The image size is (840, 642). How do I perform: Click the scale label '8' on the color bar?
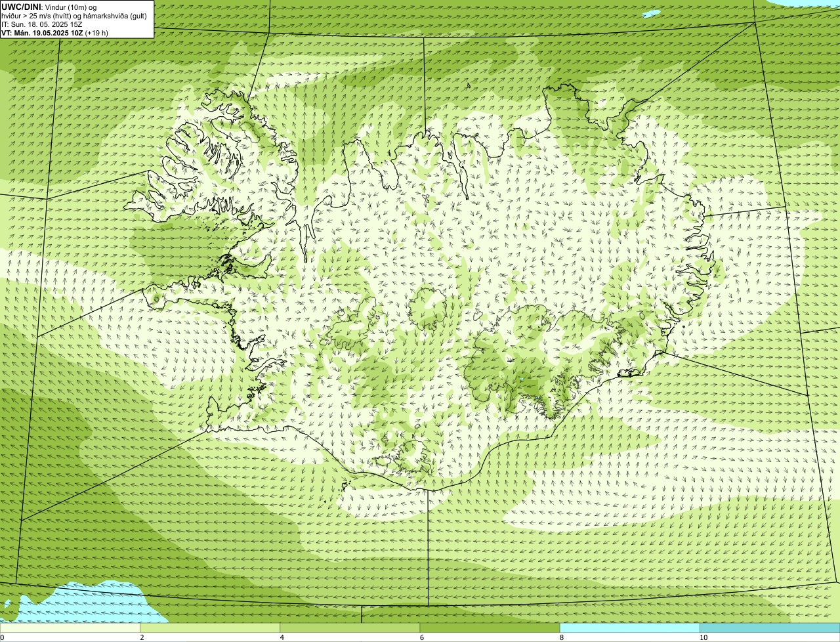click(x=562, y=637)
